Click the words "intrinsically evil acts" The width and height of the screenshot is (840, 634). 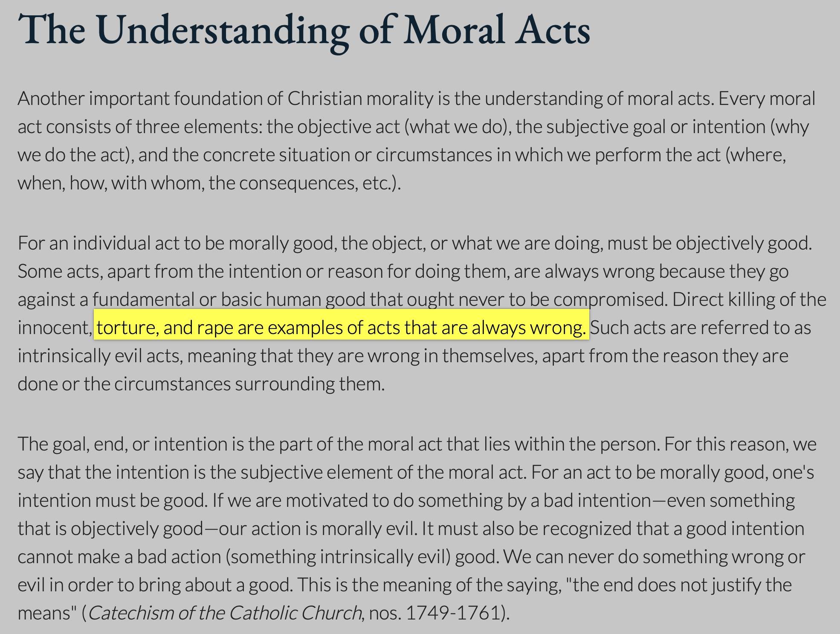[100, 356]
